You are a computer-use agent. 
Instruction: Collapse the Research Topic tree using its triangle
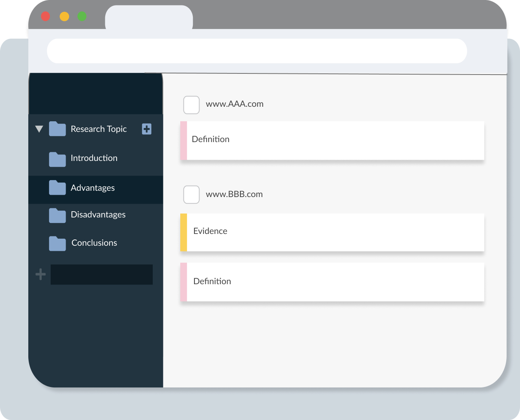(39, 129)
